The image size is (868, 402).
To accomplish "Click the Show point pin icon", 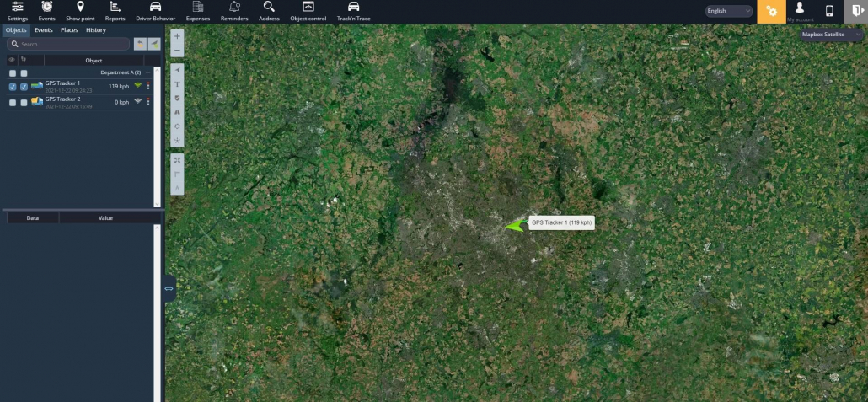I will pos(80,7).
